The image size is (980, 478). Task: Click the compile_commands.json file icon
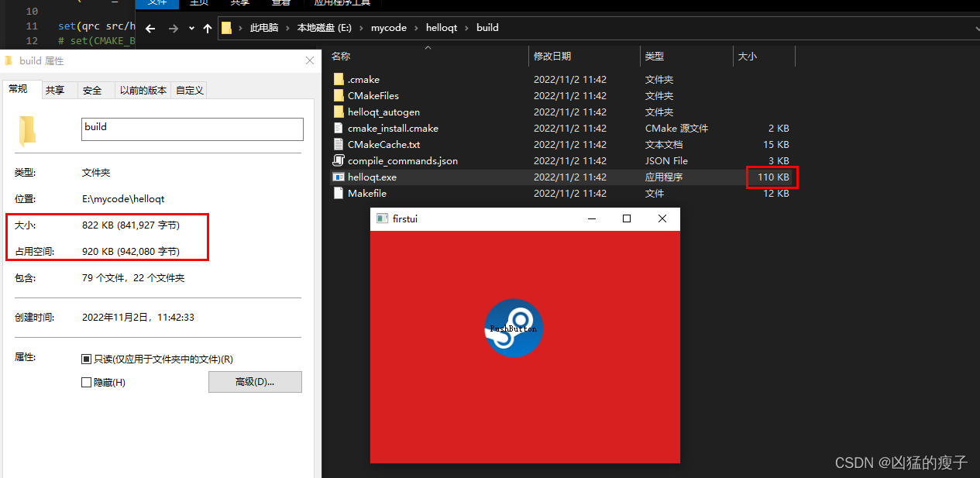(x=338, y=160)
